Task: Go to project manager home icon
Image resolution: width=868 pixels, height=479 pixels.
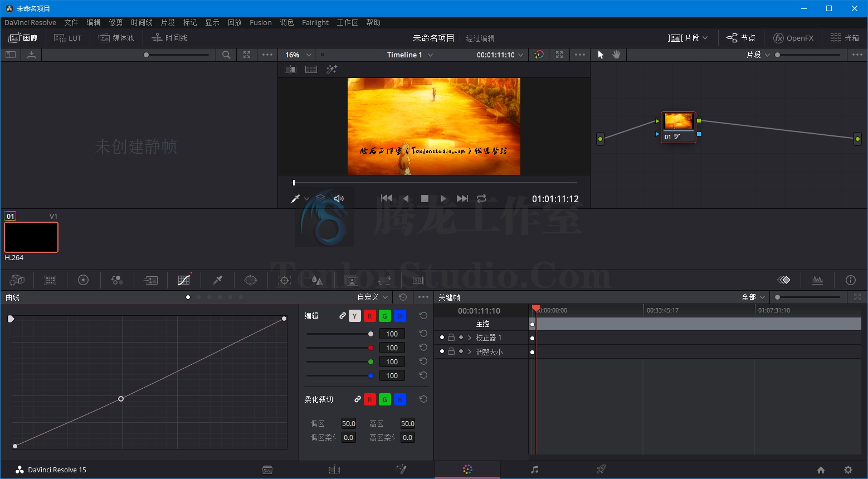Action: tap(821, 470)
